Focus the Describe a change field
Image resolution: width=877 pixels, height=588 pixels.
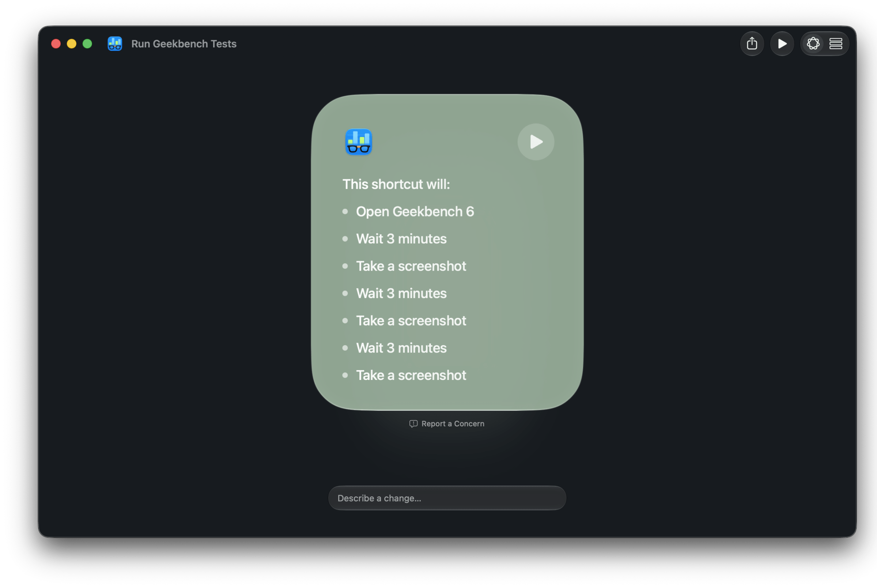pos(447,498)
